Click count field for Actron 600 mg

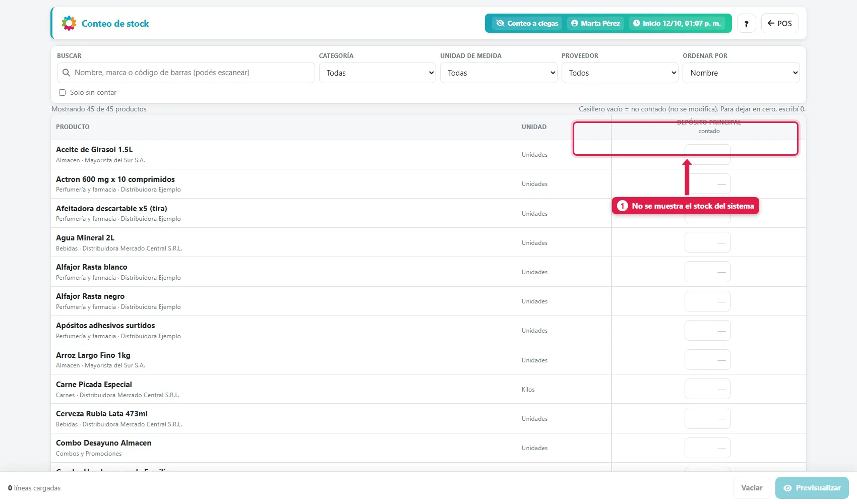point(708,184)
